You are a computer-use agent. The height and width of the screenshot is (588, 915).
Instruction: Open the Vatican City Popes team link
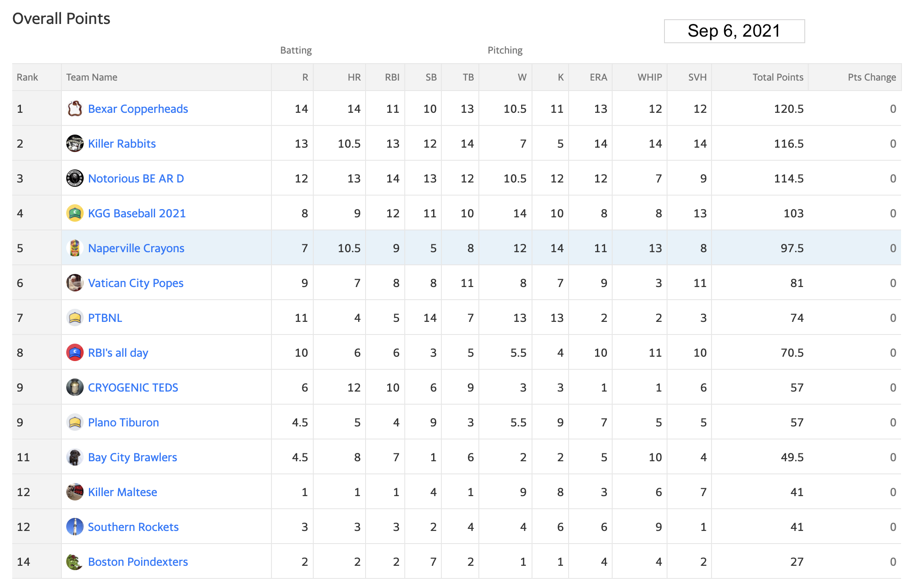[x=136, y=283]
